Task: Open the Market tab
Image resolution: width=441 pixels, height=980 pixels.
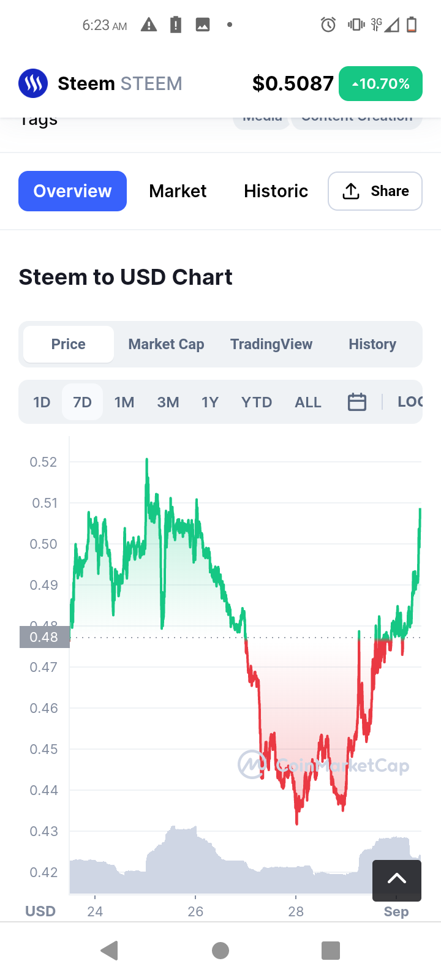Action: (x=178, y=191)
